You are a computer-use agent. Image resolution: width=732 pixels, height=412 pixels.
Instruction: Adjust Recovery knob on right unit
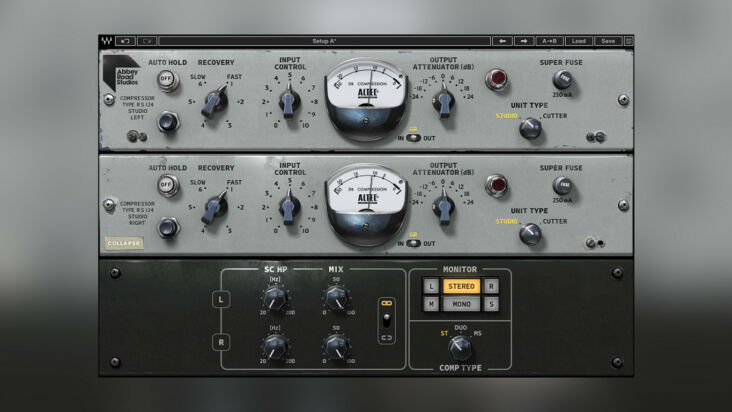(215, 207)
